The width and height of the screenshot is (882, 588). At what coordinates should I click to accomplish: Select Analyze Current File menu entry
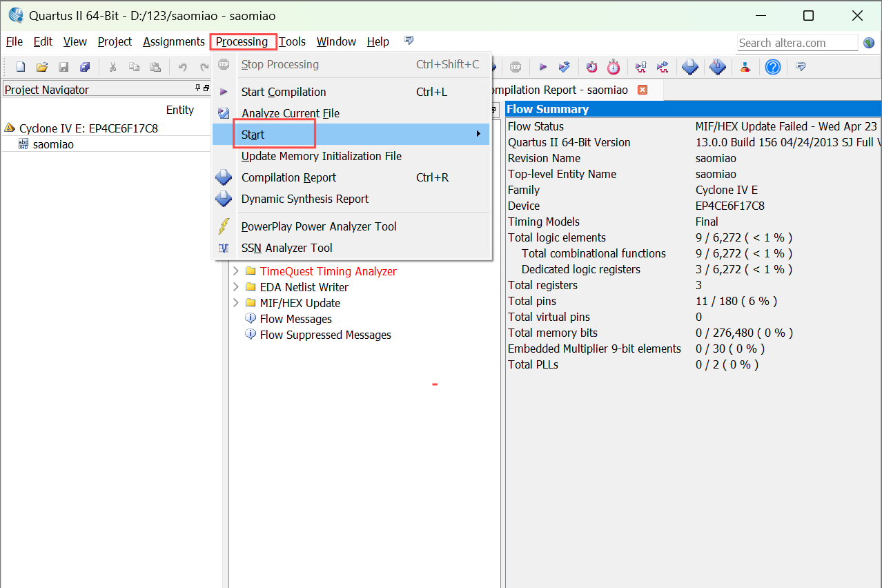351,113
